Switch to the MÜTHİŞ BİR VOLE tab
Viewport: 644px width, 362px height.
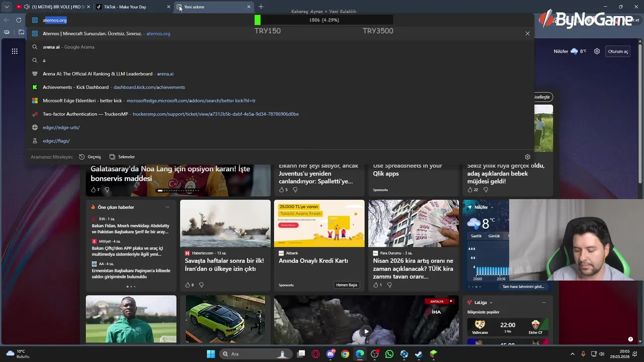(x=53, y=7)
